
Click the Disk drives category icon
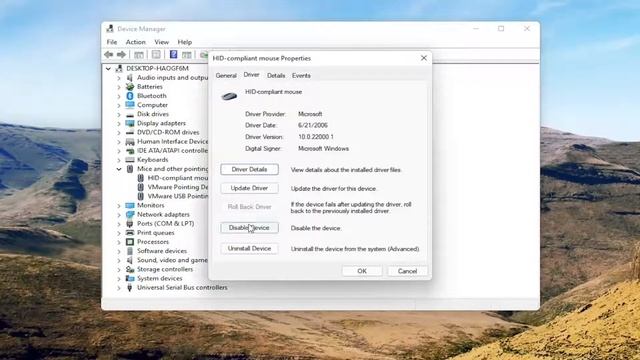tap(130, 114)
